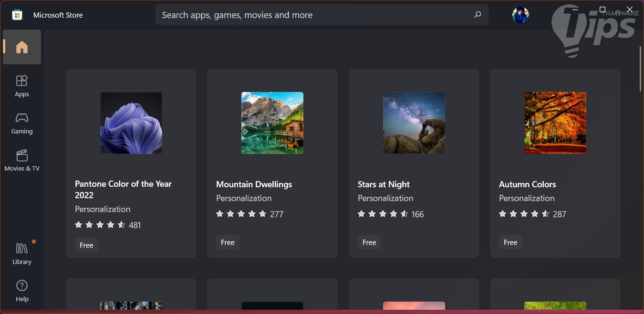Click the Free button for Stars at Night

(369, 242)
